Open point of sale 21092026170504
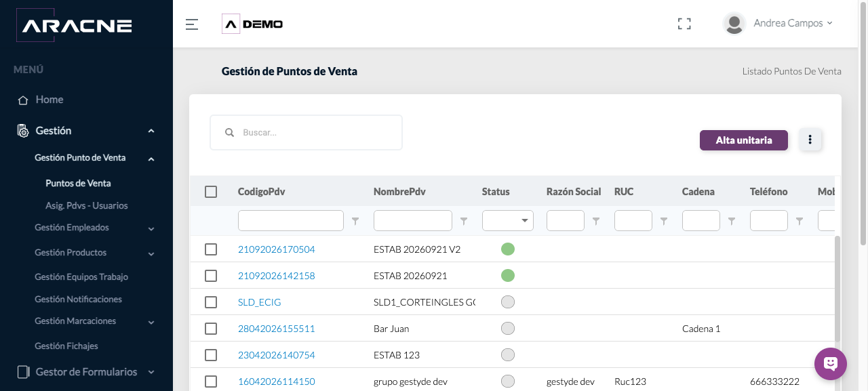The image size is (868, 391). tap(277, 249)
